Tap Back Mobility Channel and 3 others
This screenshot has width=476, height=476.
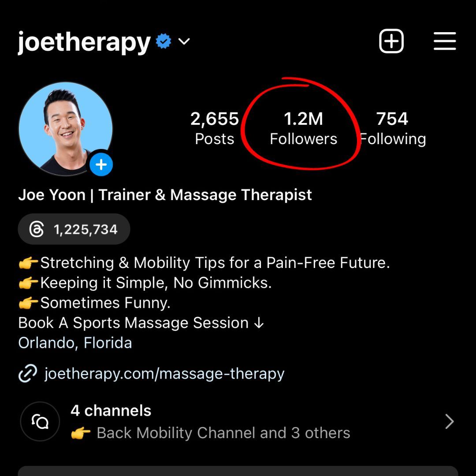tap(223, 433)
